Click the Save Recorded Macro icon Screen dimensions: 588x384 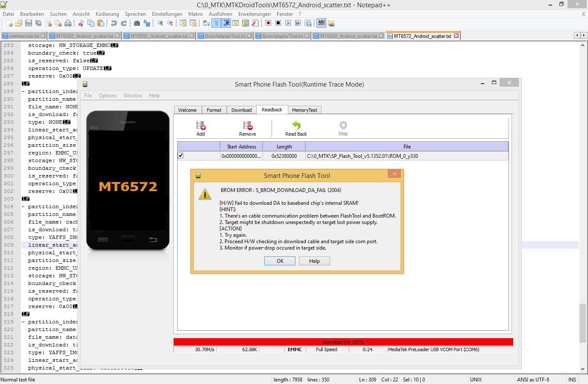pyautogui.click(x=307, y=23)
